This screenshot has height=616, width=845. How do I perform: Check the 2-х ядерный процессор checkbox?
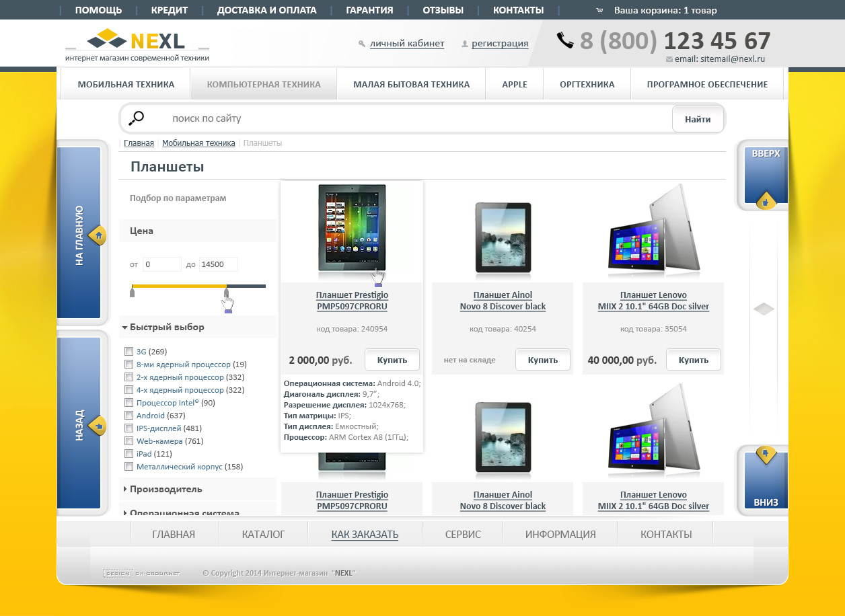coord(128,377)
